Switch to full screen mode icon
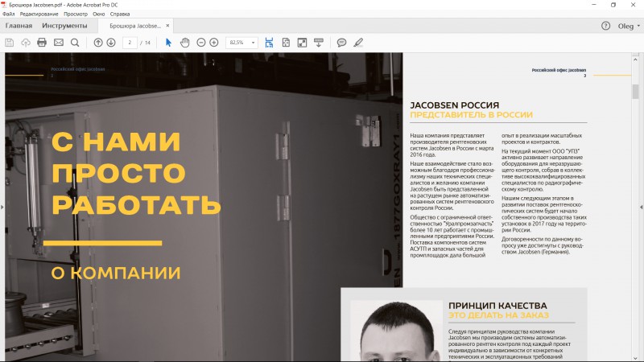The height and width of the screenshot is (362, 644). coord(303,43)
